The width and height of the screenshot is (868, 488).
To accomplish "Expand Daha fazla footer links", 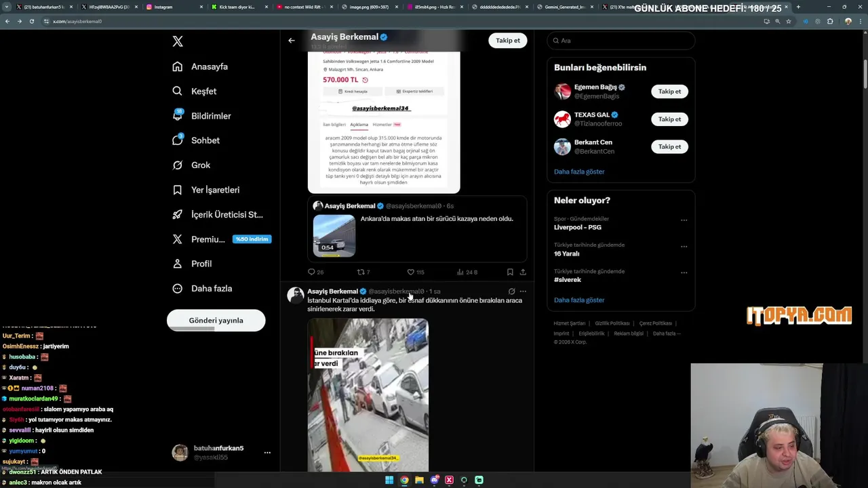I will pos(666,333).
